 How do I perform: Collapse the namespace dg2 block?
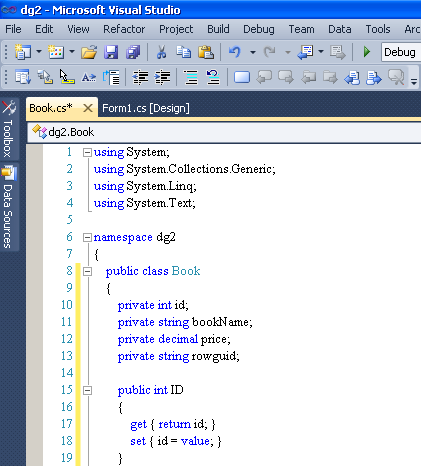click(x=87, y=237)
